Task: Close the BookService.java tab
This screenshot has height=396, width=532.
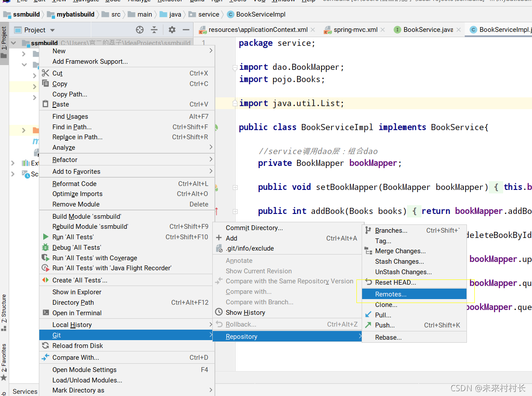Action: tap(459, 30)
